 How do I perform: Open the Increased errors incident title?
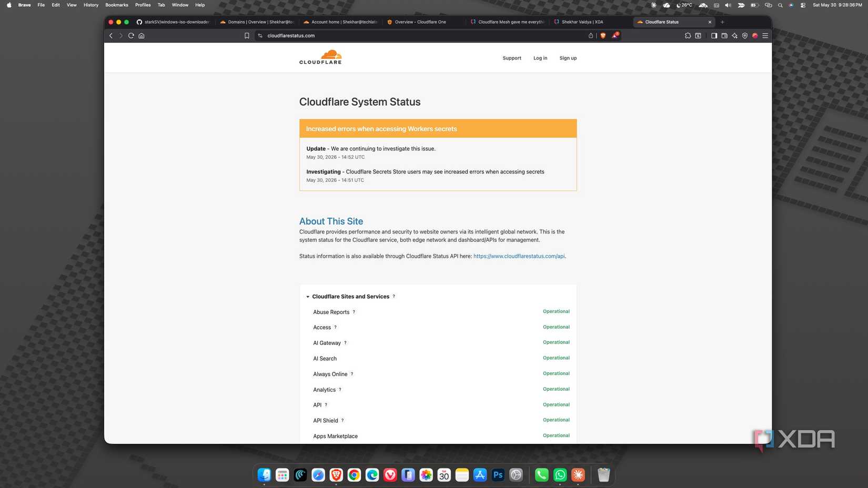click(x=381, y=129)
